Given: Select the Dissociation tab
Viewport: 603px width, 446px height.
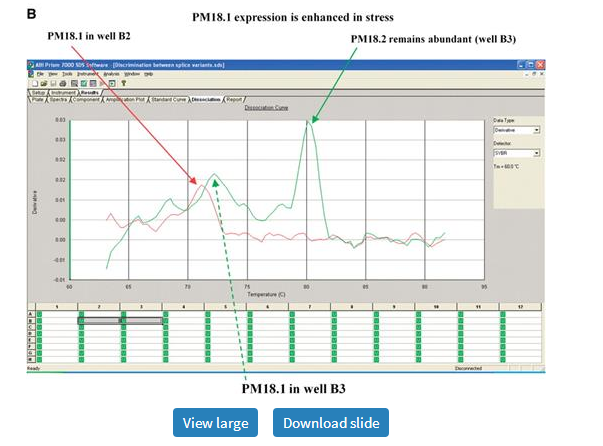Looking at the screenshot, I should coord(205,100).
